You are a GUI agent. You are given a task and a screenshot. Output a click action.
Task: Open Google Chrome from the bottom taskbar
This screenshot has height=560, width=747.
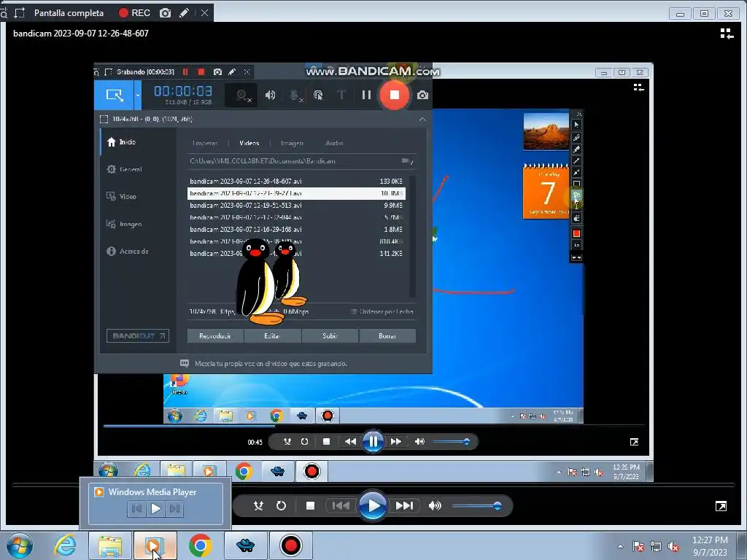200,545
